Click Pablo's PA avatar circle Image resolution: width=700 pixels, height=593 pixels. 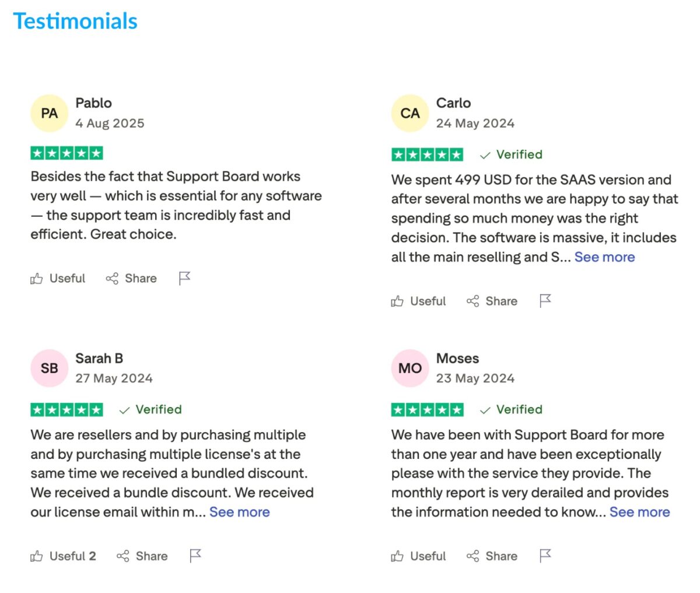(x=50, y=113)
